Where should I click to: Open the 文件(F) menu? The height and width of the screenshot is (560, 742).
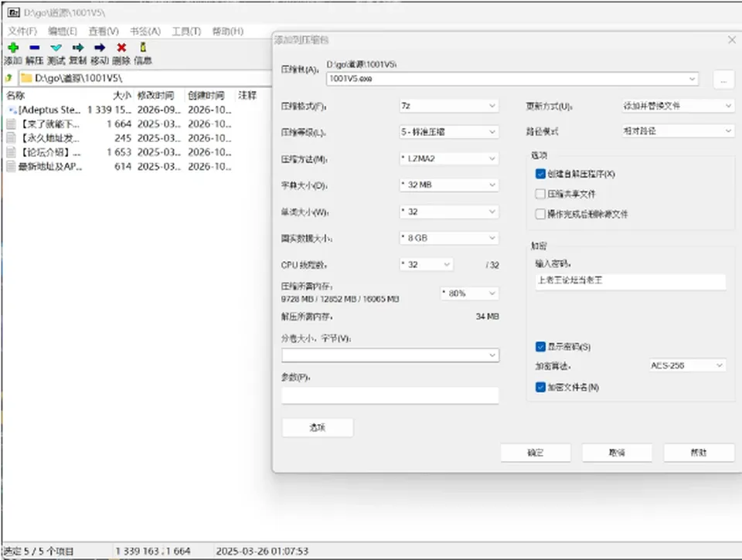coord(22,31)
